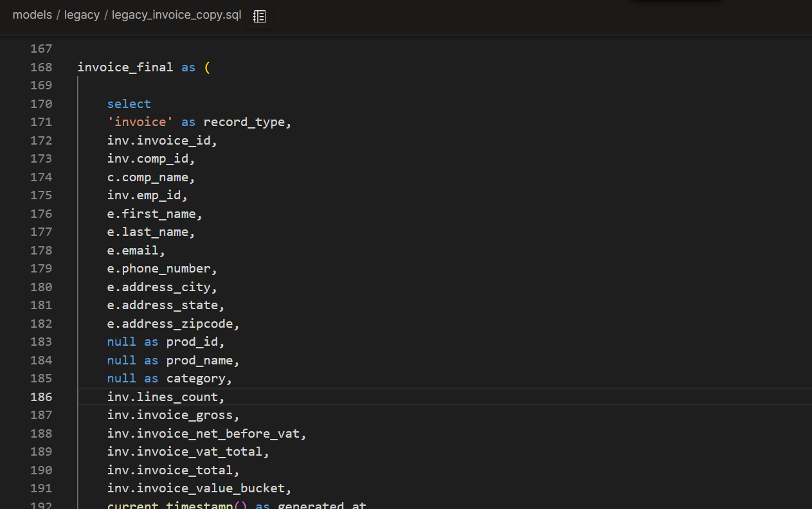Open the 'legacy' breadcrumb folder
Viewport: 812px width, 509px height.
[82, 15]
